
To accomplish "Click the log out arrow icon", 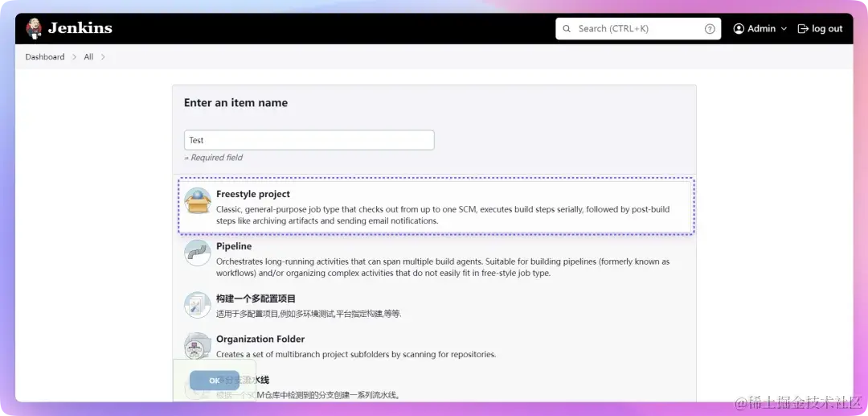I will tap(803, 29).
